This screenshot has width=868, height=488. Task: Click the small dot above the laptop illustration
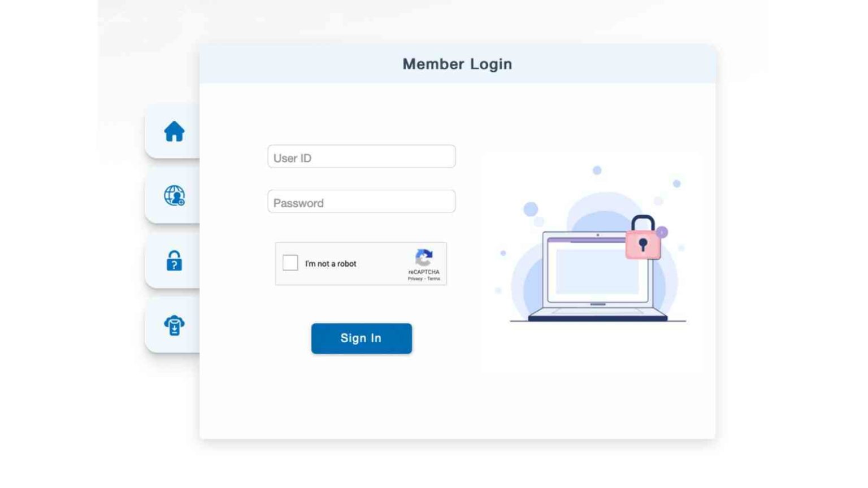click(x=597, y=170)
